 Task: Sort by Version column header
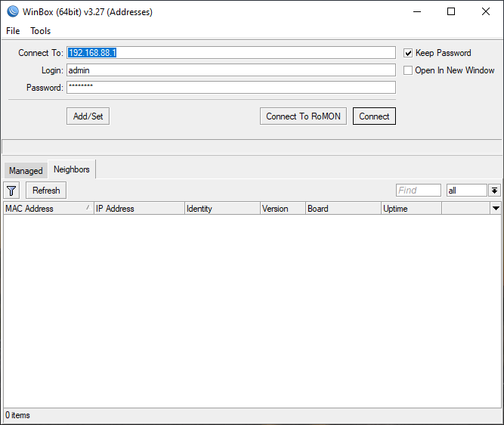tap(283, 209)
